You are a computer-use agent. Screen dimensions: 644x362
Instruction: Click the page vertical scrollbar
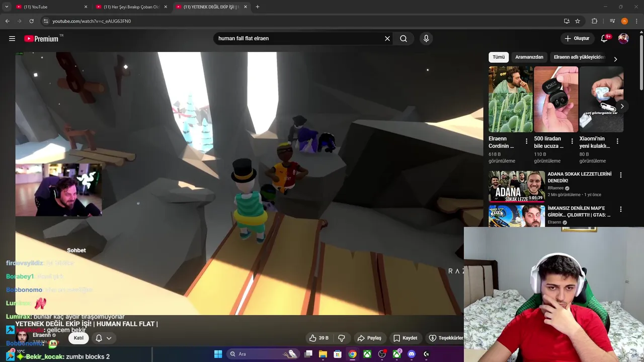tap(641, 63)
